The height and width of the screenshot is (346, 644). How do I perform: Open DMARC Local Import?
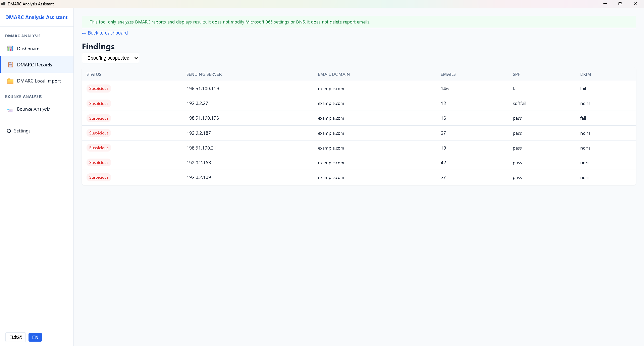point(37,81)
